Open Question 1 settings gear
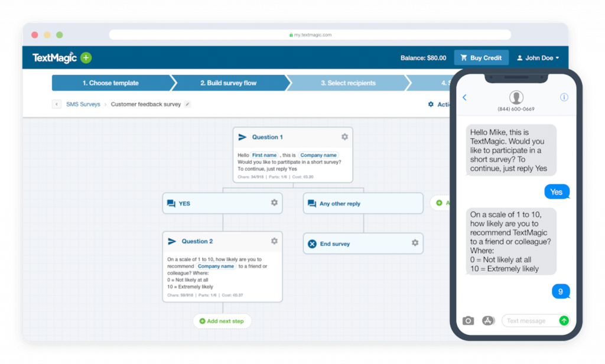The height and width of the screenshot is (364, 605). 344,137
